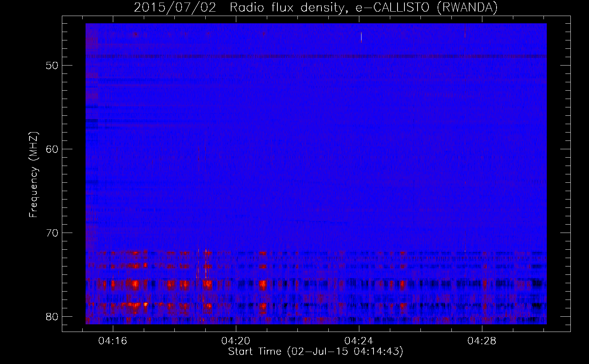Image resolution: width=589 pixels, height=364 pixels.
Task: Click the bright yellow spike near 04:24
Action: pos(361,37)
